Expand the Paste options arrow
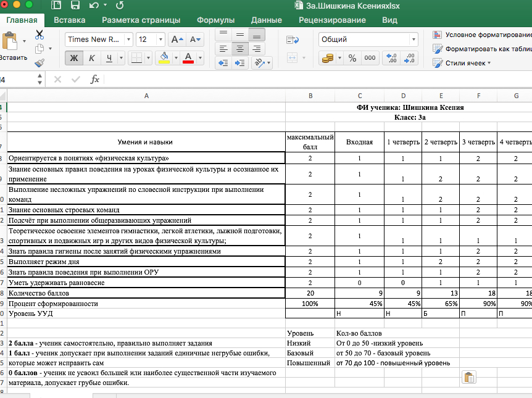Screen dimensions: 532x398 tap(24, 41)
